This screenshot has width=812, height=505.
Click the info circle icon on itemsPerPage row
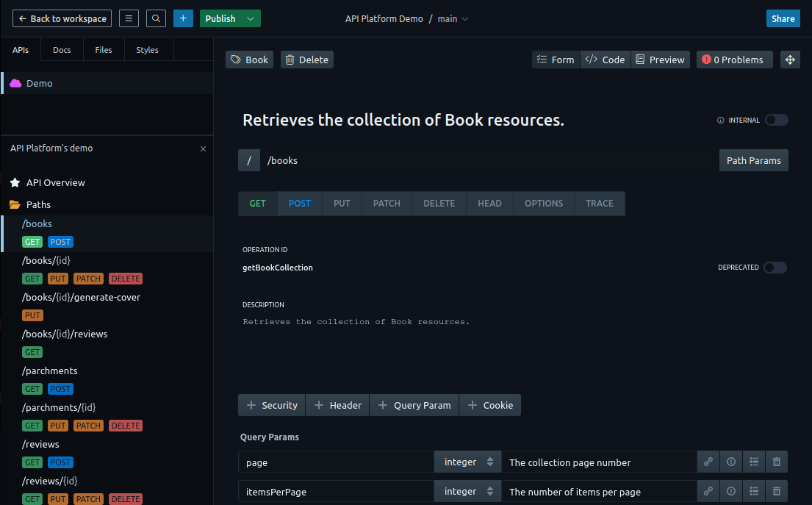730,491
